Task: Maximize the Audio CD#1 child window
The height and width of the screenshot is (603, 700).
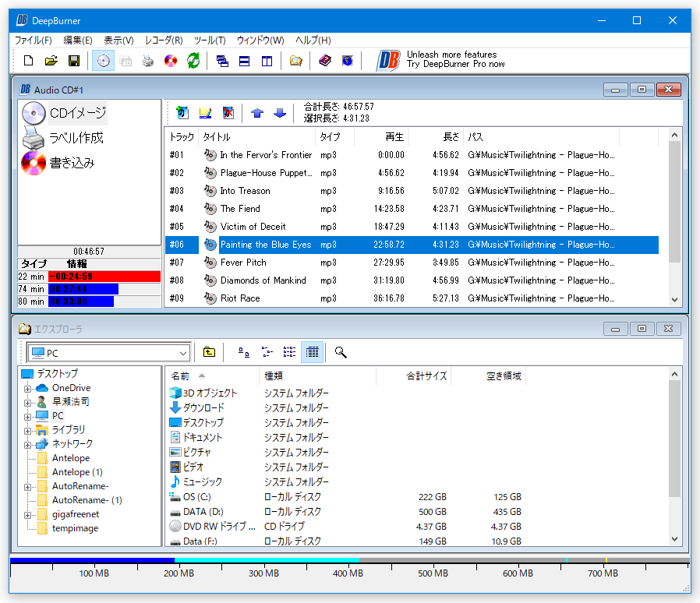Action: pyautogui.click(x=642, y=90)
